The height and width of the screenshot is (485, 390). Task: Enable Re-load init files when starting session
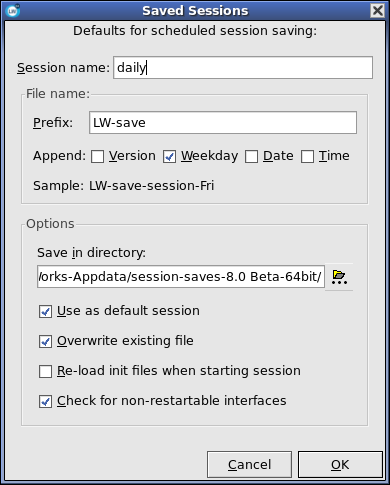[x=45, y=371]
